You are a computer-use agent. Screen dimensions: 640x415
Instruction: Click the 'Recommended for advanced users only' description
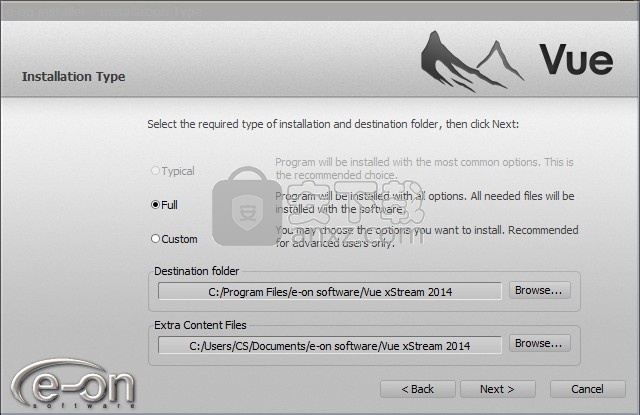(x=427, y=237)
